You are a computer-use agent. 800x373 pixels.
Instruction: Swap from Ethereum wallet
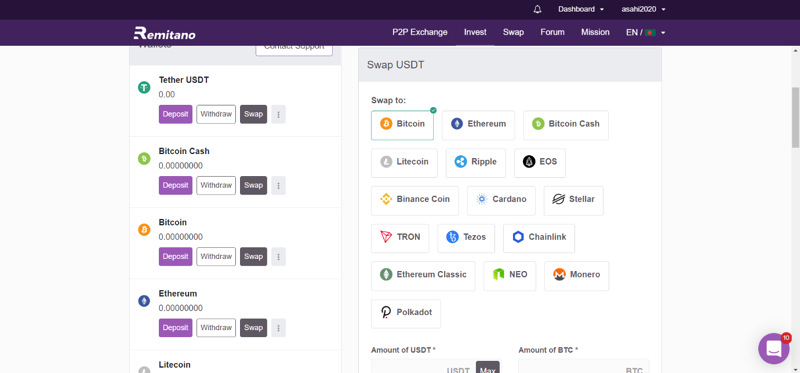coord(254,328)
